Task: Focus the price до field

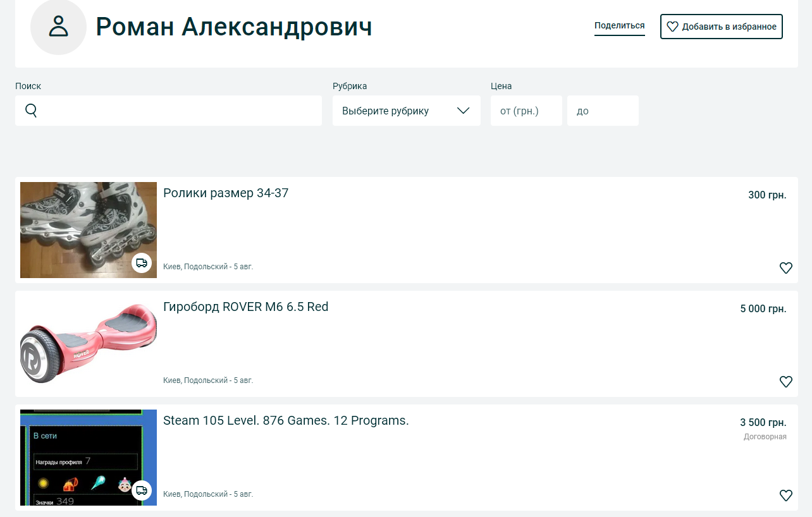Action: tap(603, 111)
